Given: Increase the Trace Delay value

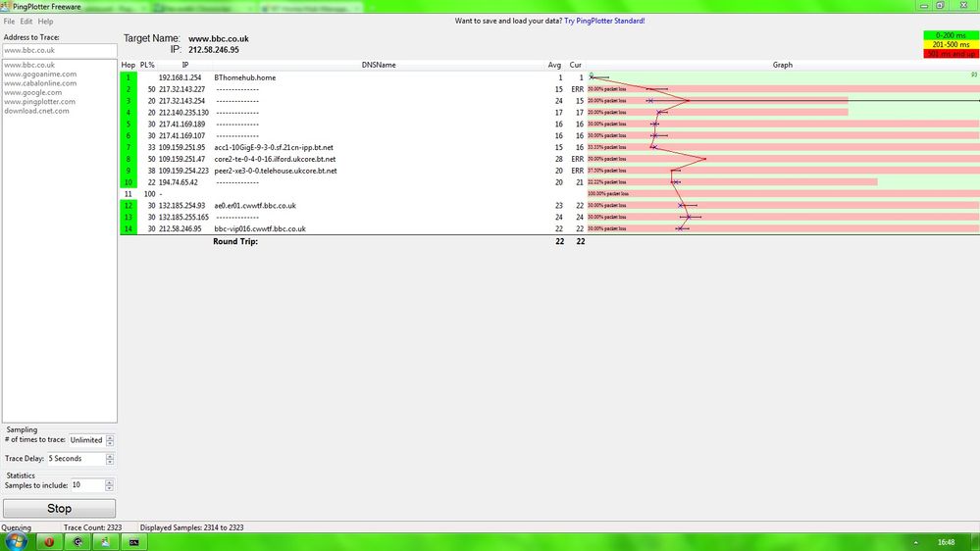Looking at the screenshot, I should point(110,456).
